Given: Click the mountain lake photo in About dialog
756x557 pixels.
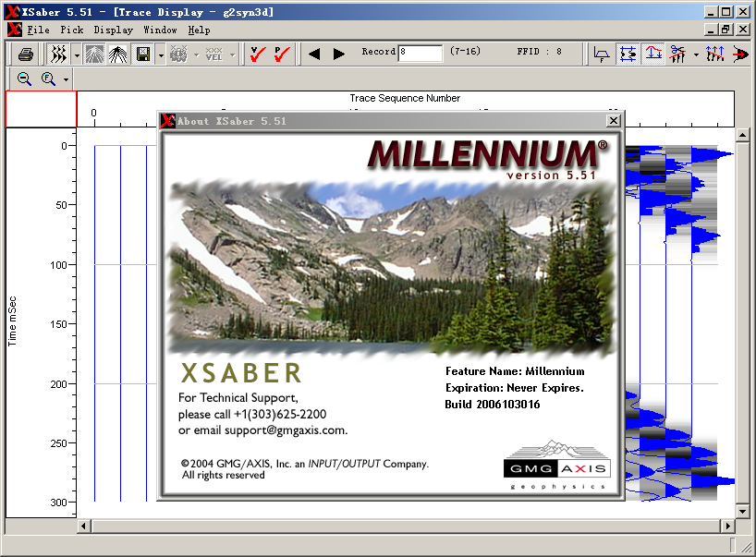Looking at the screenshot, I should tap(391, 268).
